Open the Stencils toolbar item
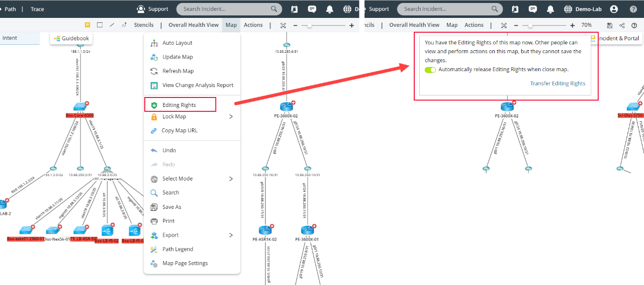644x285 pixels. click(x=144, y=25)
